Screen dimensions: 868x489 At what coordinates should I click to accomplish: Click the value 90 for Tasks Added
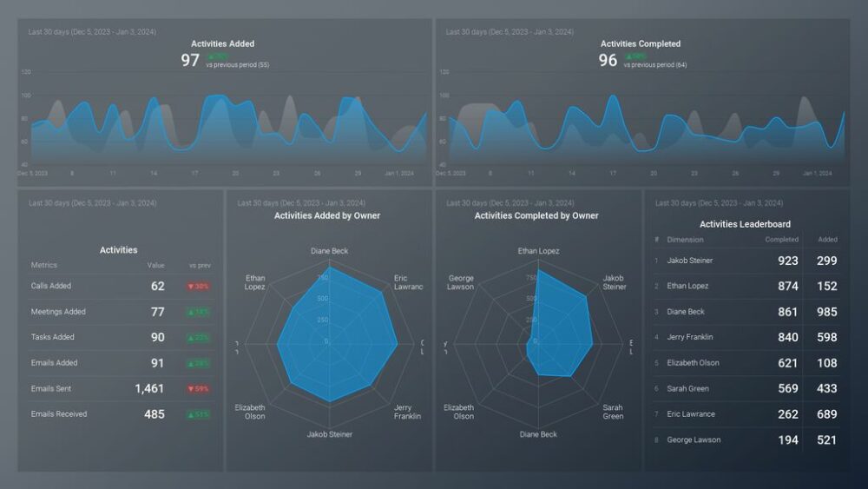point(158,337)
